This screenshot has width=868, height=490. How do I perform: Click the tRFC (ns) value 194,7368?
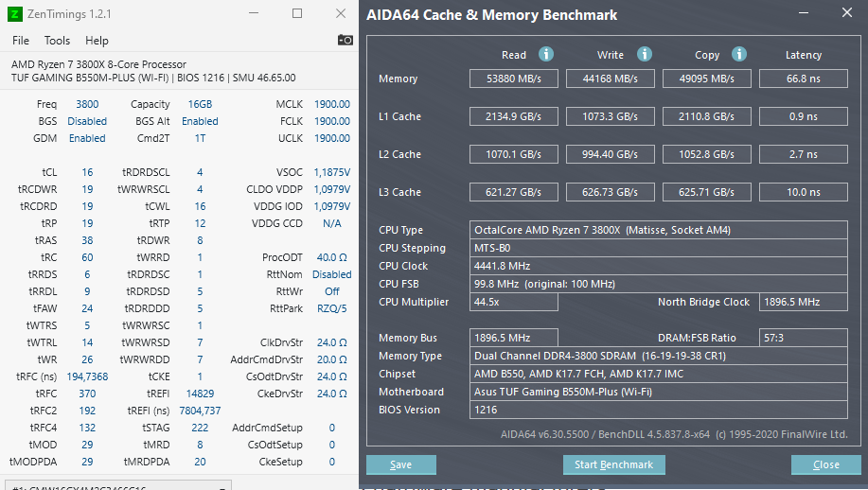pos(87,376)
